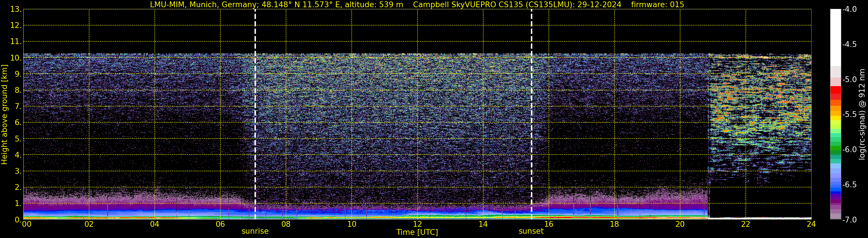The image size is (868, 238).
Task: Click the '4.' height tick label
Action: tap(18, 155)
